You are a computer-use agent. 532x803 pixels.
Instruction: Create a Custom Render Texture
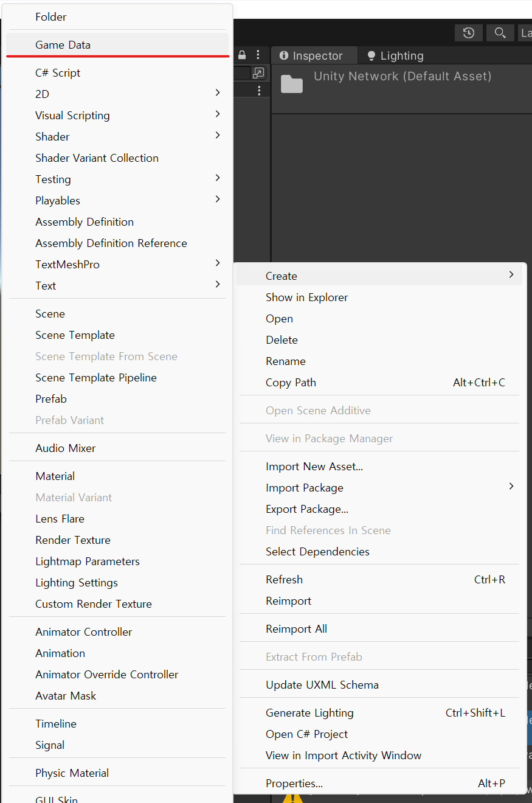[x=117, y=604]
